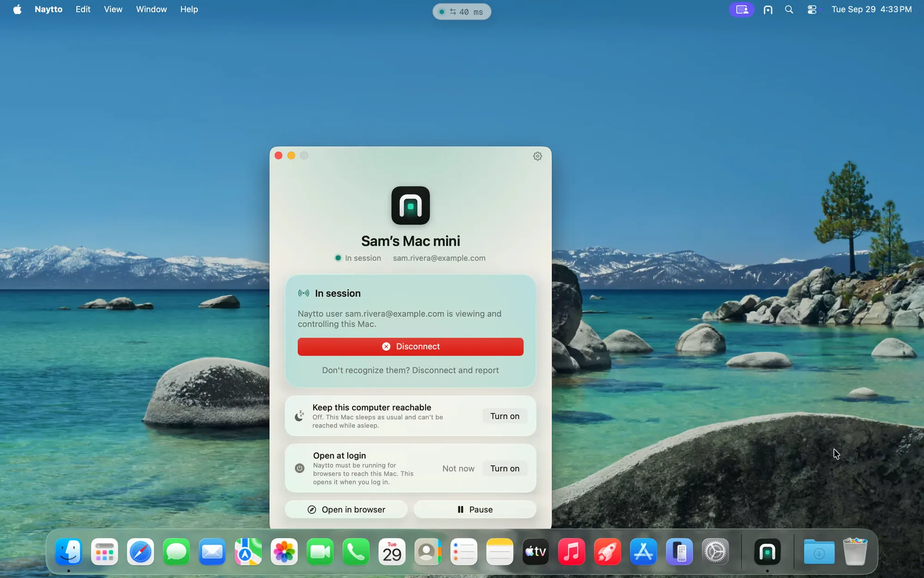Open the Help menu
This screenshot has width=924, height=578.
pos(189,9)
